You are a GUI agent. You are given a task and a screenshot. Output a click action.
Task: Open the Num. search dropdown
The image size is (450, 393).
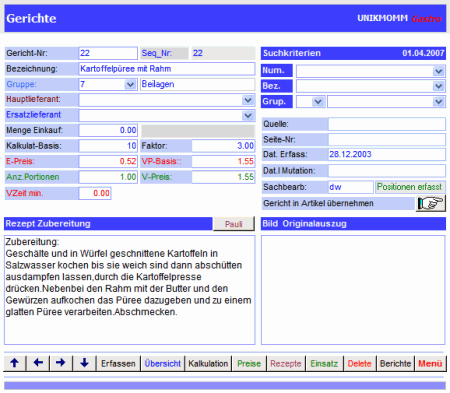pos(439,71)
